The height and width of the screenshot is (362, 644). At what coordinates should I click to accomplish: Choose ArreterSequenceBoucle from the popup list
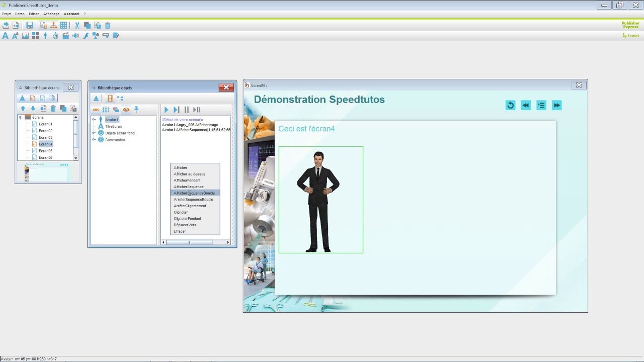point(195,200)
